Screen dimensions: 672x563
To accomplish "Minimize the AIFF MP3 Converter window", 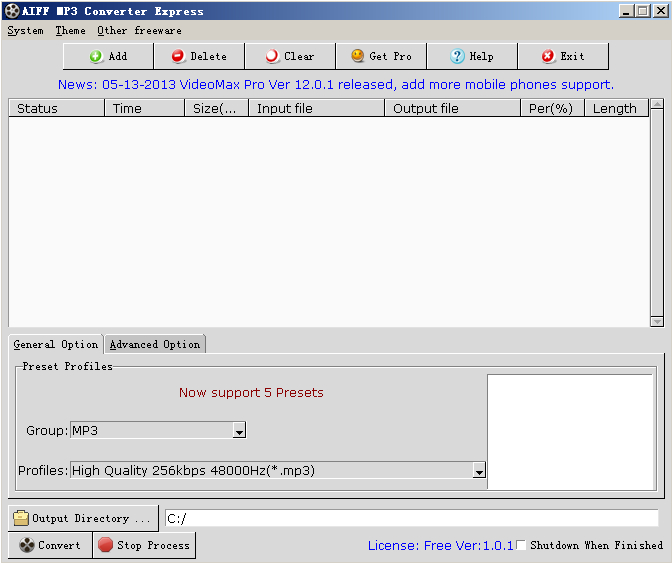I will [626, 11].
